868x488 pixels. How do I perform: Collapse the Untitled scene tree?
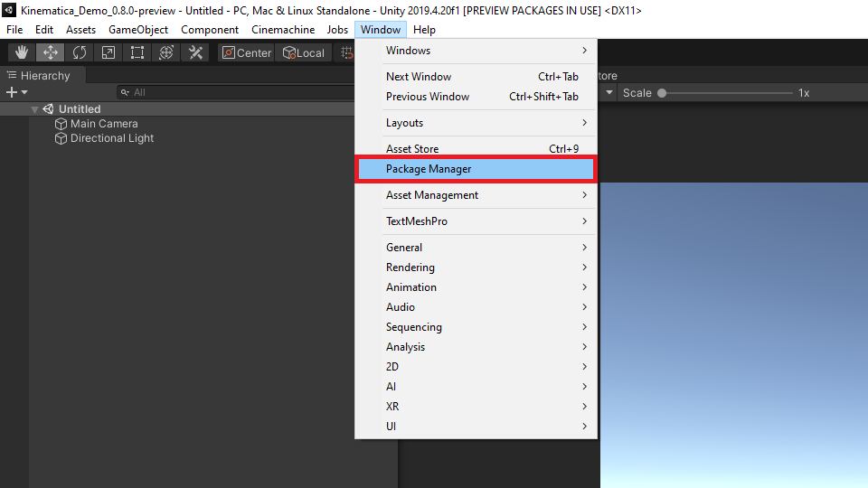click(x=34, y=109)
